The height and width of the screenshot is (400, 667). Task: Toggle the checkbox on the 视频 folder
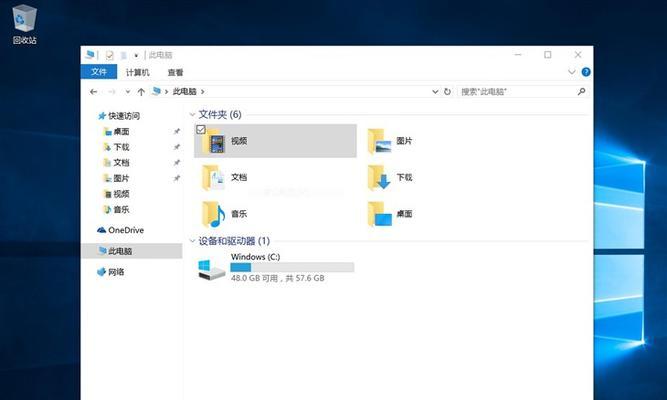click(x=201, y=129)
